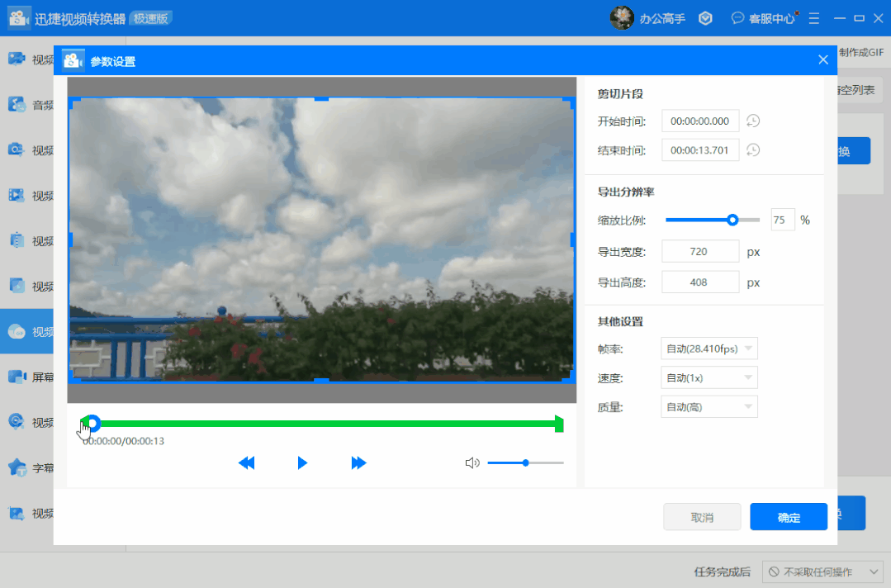
Task: Click the blue 确定 button
Action: (788, 517)
